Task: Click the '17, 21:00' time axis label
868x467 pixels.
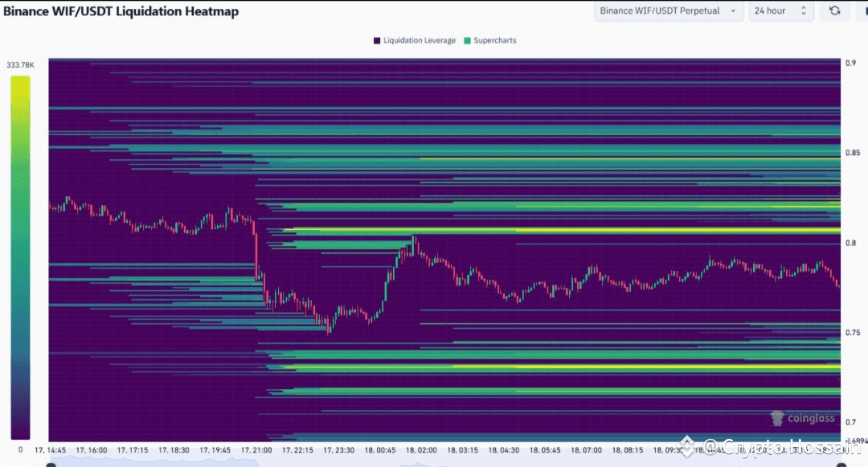Action: pos(256,450)
